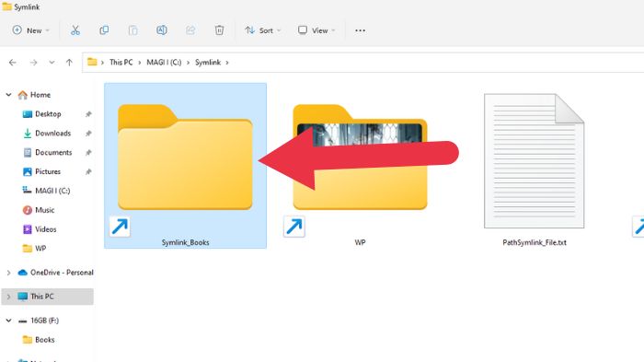The image size is (644, 362).
Task: Select Home in navigation pane
Action: click(40, 95)
